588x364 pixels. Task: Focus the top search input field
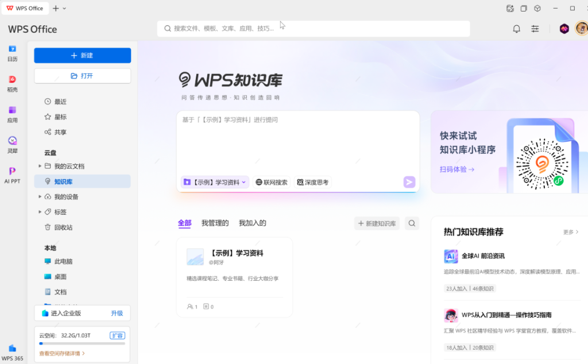[314, 29]
